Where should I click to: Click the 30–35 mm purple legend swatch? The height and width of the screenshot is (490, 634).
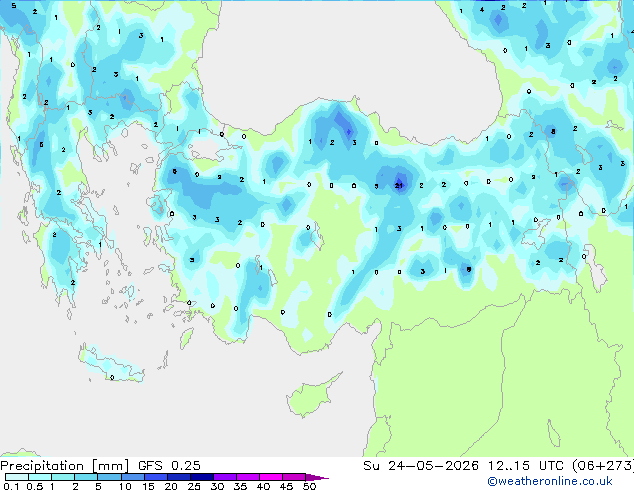click(x=224, y=477)
